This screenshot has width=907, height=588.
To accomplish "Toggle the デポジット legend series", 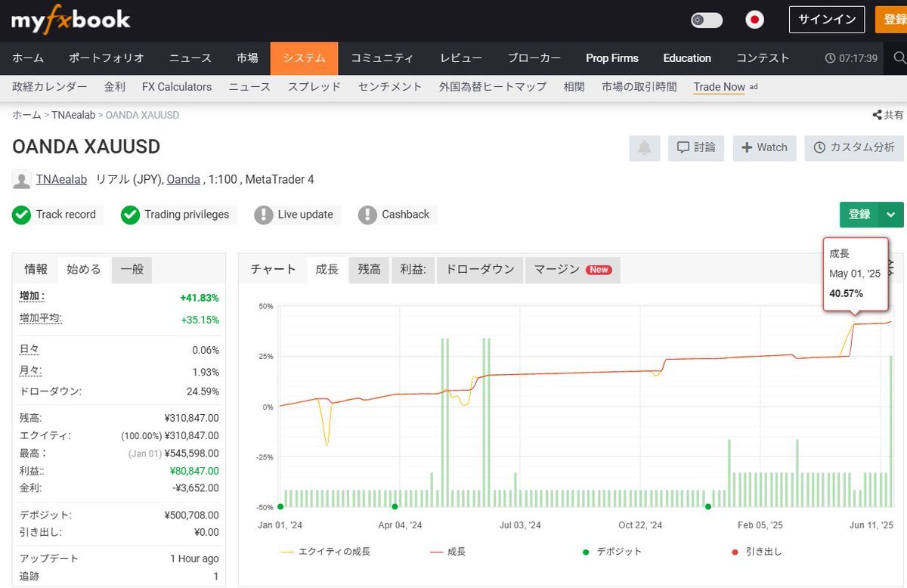I will pyautogui.click(x=612, y=552).
